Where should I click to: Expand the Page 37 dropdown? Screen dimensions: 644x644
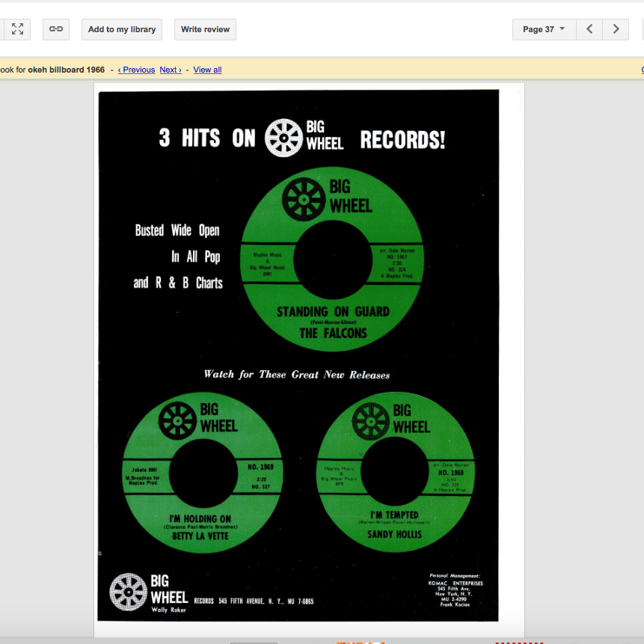tap(544, 29)
